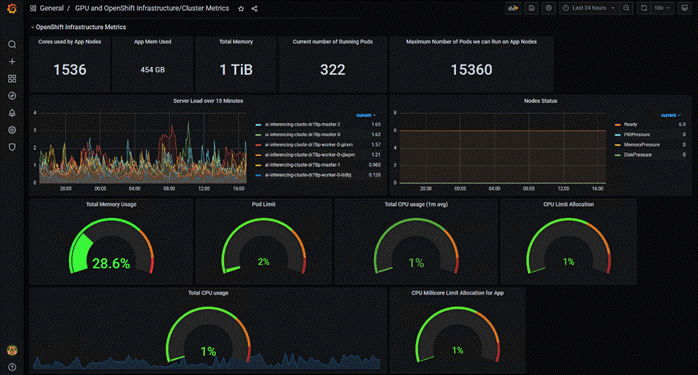Open the master-2 legend color swatch
The height and width of the screenshot is (375, 698).
(x=258, y=125)
